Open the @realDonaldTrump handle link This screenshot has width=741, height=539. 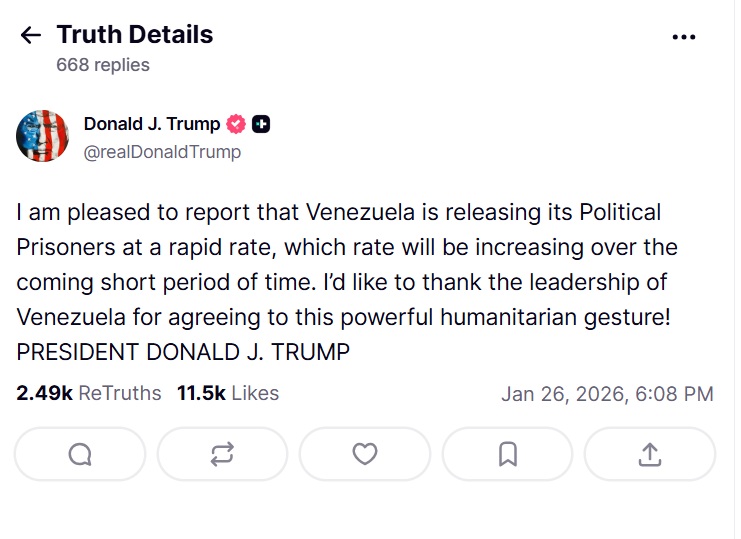(x=162, y=152)
